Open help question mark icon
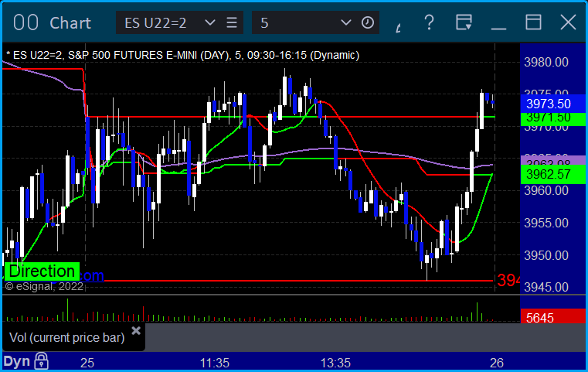Screen dimensions: 588x372 429,22
